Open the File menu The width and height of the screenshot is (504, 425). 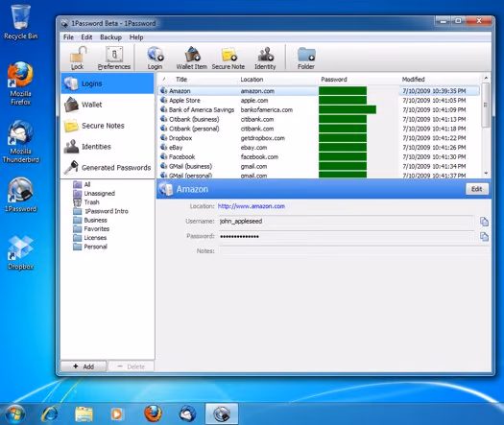(x=68, y=37)
